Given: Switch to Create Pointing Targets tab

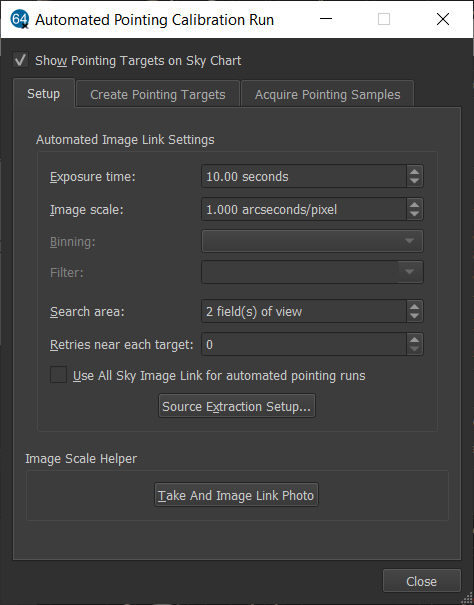Looking at the screenshot, I should [157, 94].
